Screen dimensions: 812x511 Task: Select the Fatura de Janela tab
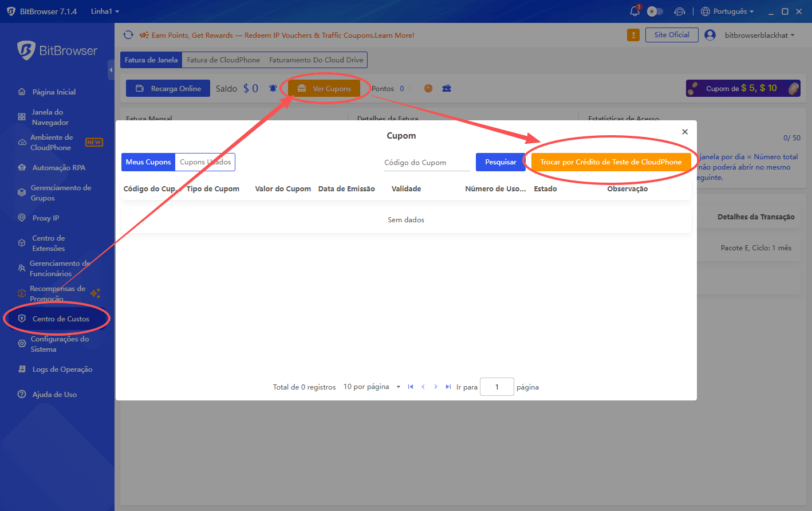click(151, 60)
